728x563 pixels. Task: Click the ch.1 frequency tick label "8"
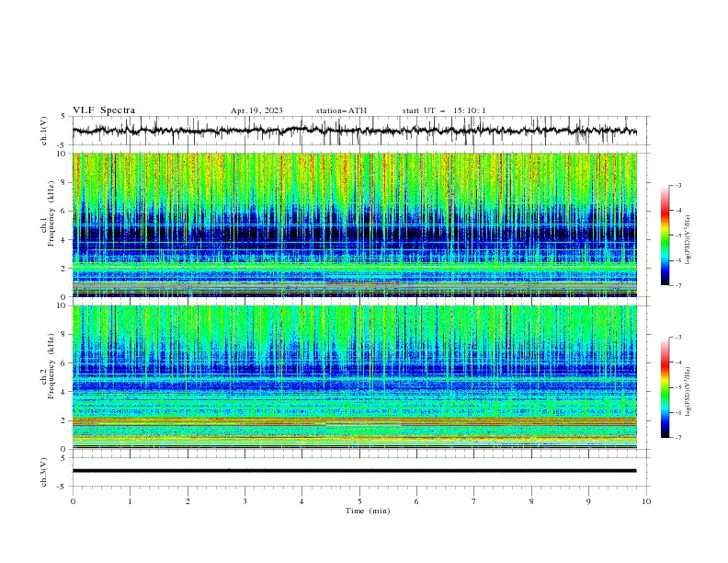(x=64, y=182)
